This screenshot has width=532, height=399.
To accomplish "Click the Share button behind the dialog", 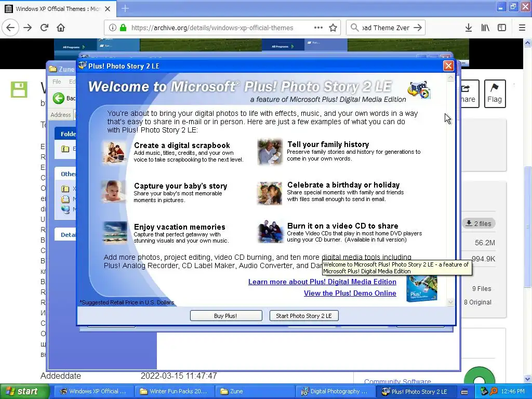I will (470, 94).
